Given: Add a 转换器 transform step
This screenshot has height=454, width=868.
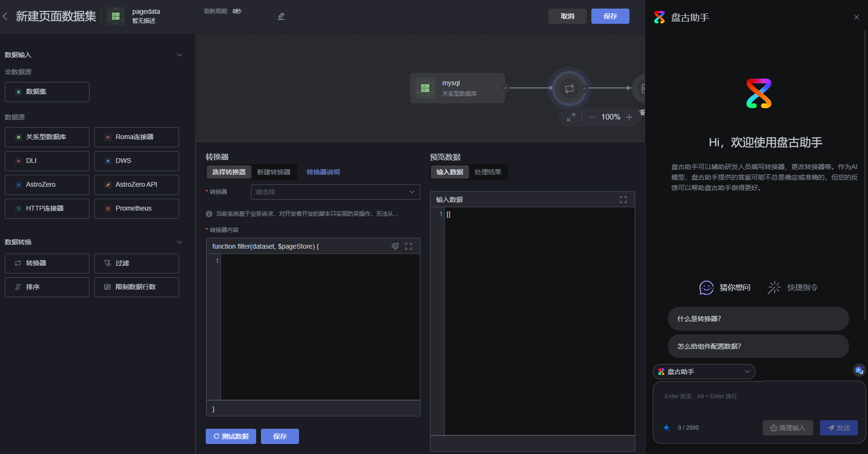Looking at the screenshot, I should pos(47,263).
